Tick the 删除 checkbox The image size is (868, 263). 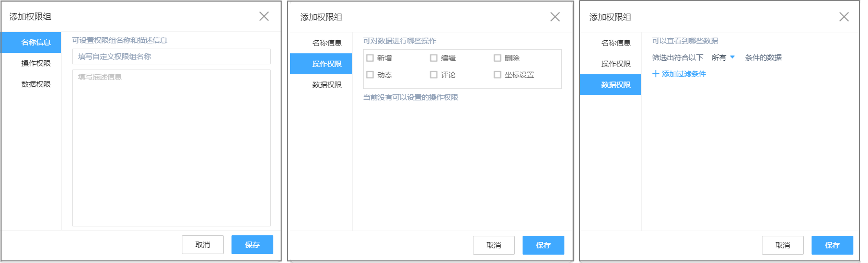point(497,58)
